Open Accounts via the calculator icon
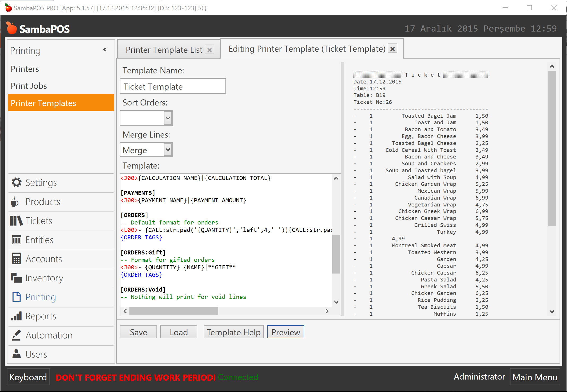The image size is (567, 392). point(16,259)
